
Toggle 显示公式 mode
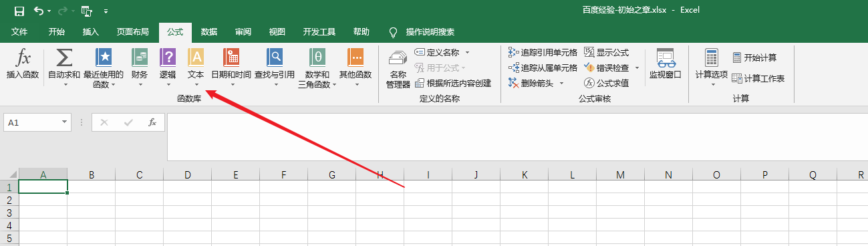(606, 52)
